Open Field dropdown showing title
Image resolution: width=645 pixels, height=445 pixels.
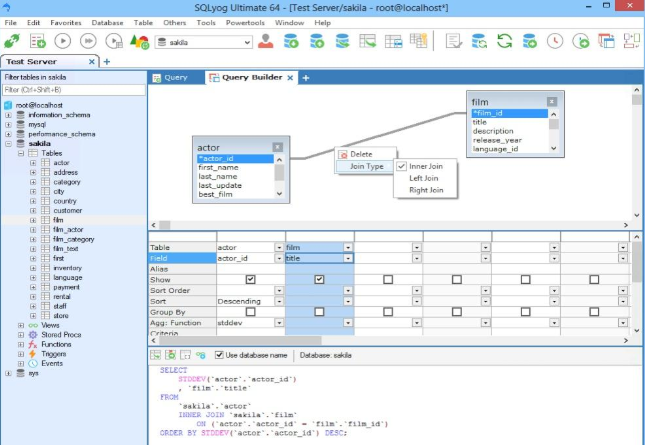pyautogui.click(x=348, y=258)
